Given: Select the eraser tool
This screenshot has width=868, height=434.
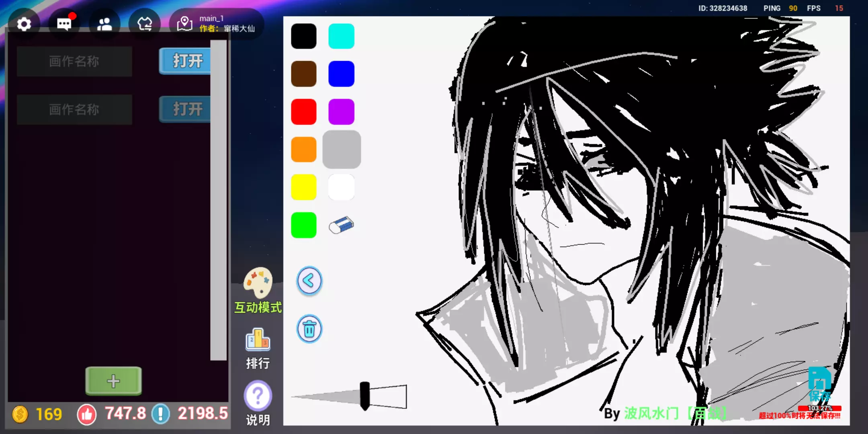Looking at the screenshot, I should tap(341, 225).
